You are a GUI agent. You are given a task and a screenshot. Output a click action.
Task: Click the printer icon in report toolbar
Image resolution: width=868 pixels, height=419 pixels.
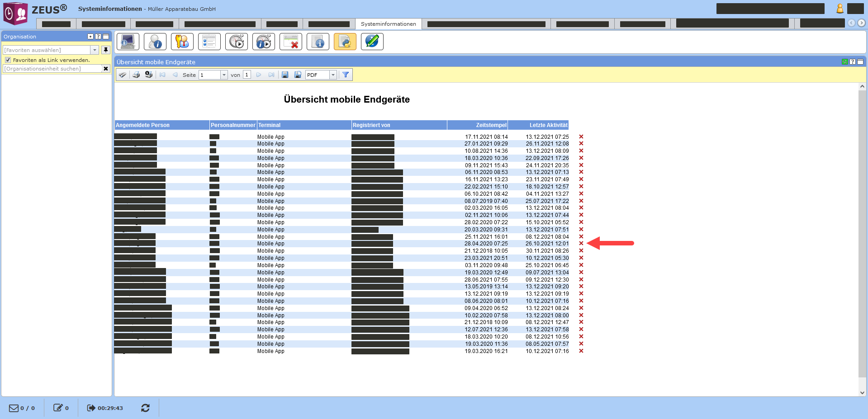coord(136,75)
